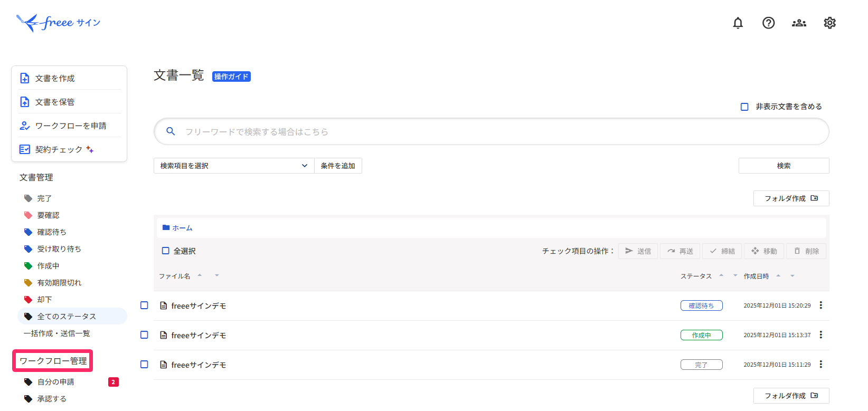The image size is (868, 411).
Task: Filter documents by 作成中 status
Action: [x=48, y=266]
